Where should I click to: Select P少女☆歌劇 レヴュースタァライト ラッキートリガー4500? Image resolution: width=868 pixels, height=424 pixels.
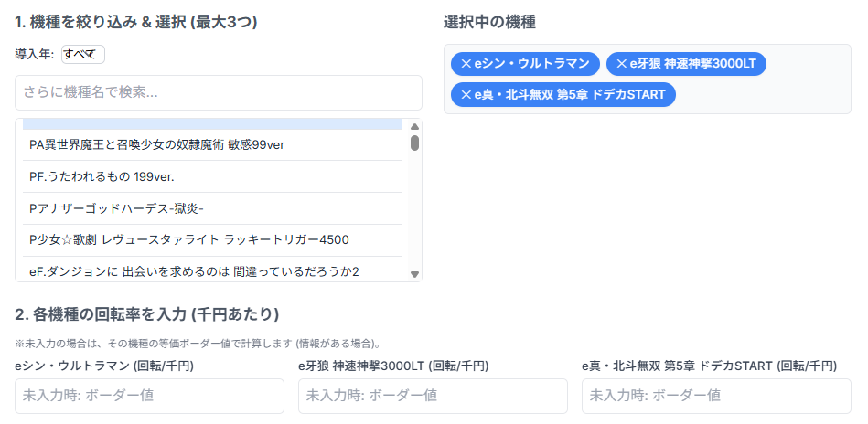212,240
